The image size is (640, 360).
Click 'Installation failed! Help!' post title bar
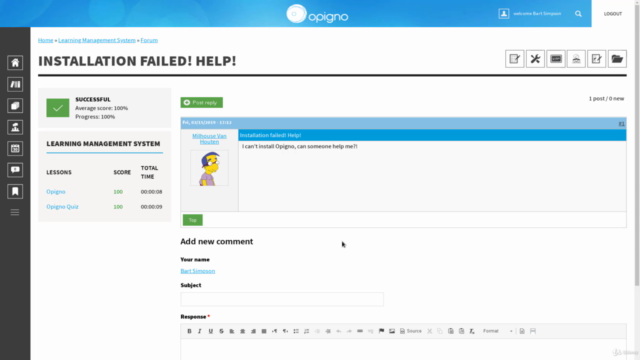432,135
